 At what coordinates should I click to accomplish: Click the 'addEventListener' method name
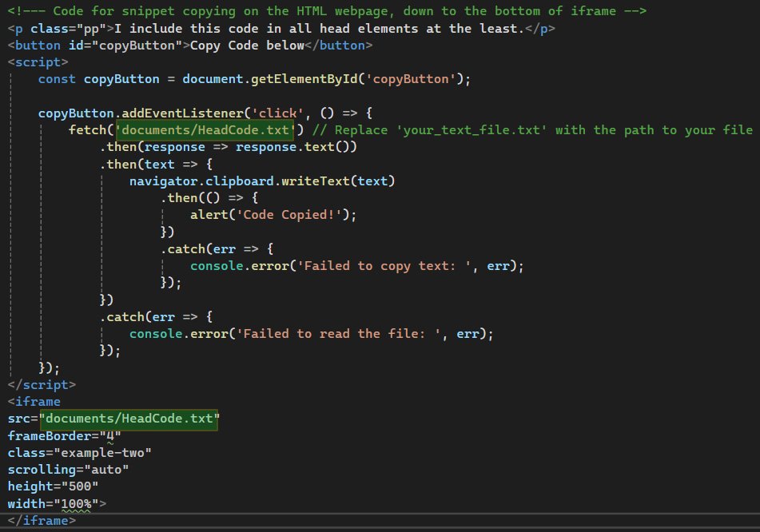[183, 113]
